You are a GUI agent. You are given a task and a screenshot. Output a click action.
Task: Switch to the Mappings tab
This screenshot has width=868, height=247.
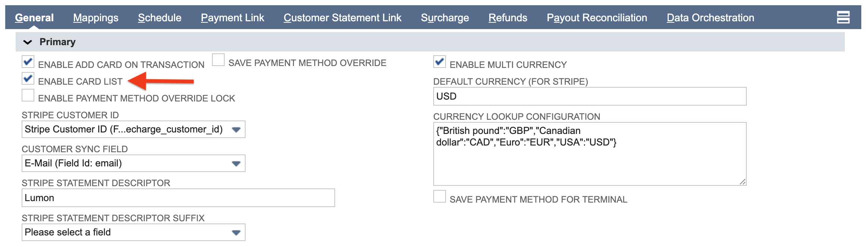pyautogui.click(x=96, y=18)
